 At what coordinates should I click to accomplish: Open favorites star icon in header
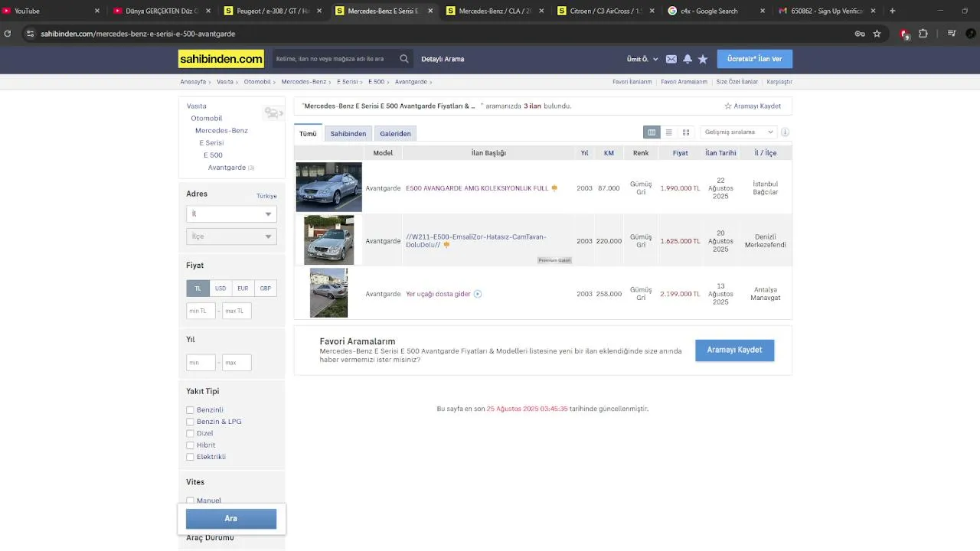tap(703, 59)
